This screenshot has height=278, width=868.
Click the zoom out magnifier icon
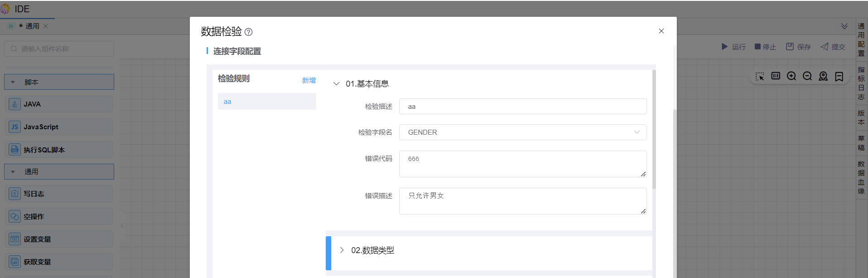(807, 76)
